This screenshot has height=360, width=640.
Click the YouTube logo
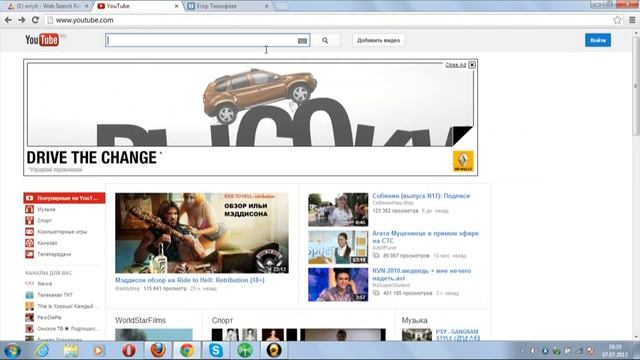pos(42,40)
